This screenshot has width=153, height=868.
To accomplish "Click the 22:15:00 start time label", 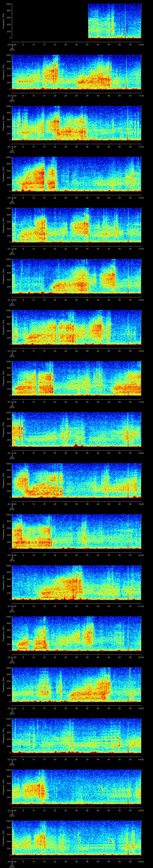I will point(12,351).
